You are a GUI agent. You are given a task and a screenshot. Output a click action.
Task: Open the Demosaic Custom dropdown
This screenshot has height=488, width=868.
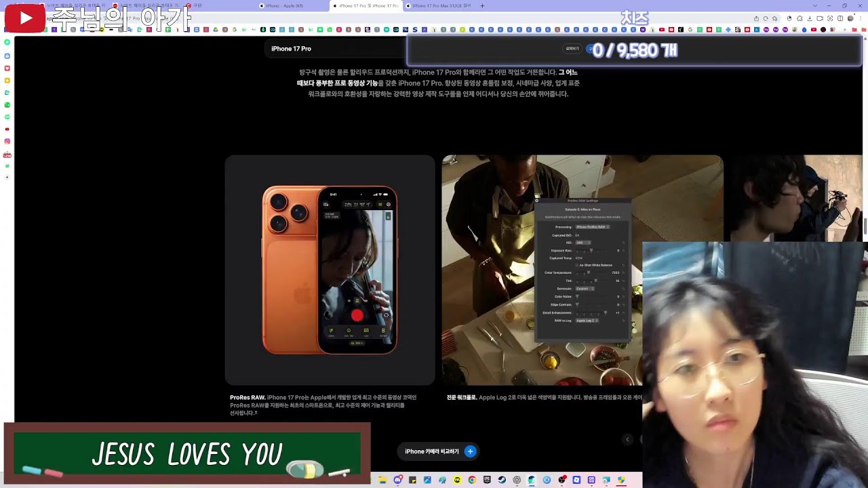click(x=585, y=289)
